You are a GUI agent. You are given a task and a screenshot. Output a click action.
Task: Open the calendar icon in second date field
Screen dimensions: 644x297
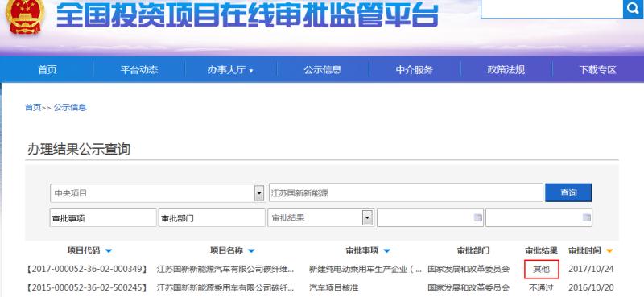click(587, 217)
